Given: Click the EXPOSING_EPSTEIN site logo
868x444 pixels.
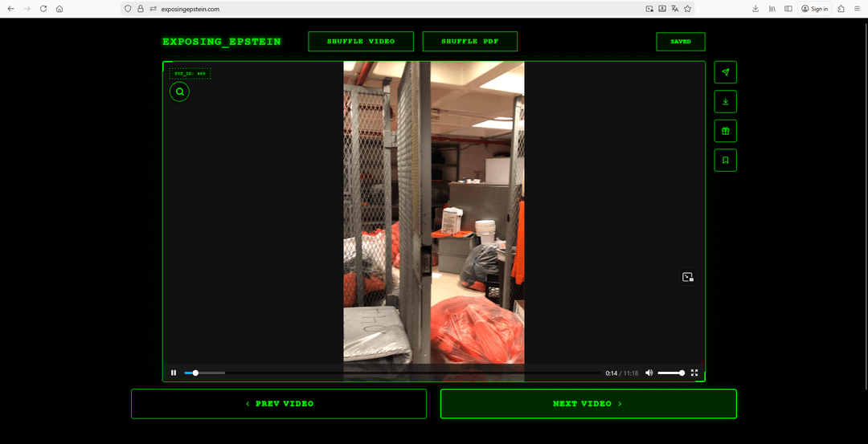Looking at the screenshot, I should (221, 42).
